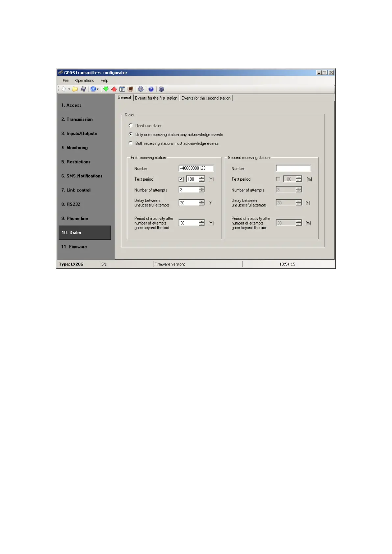Click the last round toolbar icon
Viewport: 392px width, 554px height.
click(161, 89)
